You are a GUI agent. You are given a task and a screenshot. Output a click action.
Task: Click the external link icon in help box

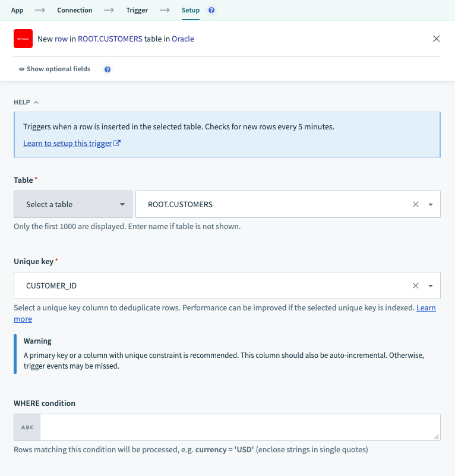117,143
